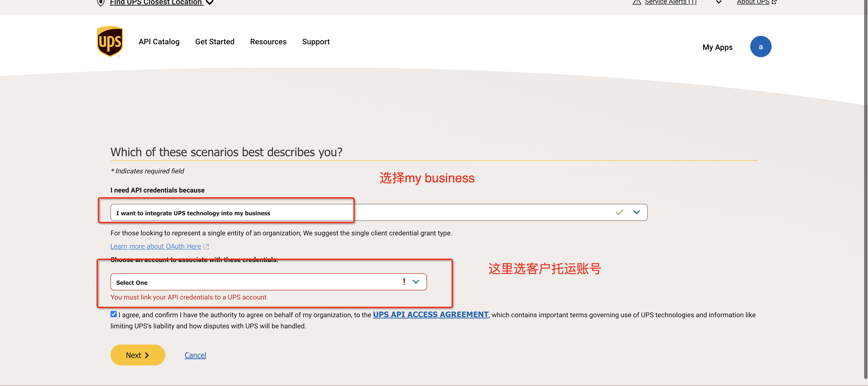The height and width of the screenshot is (386, 868).
Task: Open the Get Started menu
Action: (215, 42)
